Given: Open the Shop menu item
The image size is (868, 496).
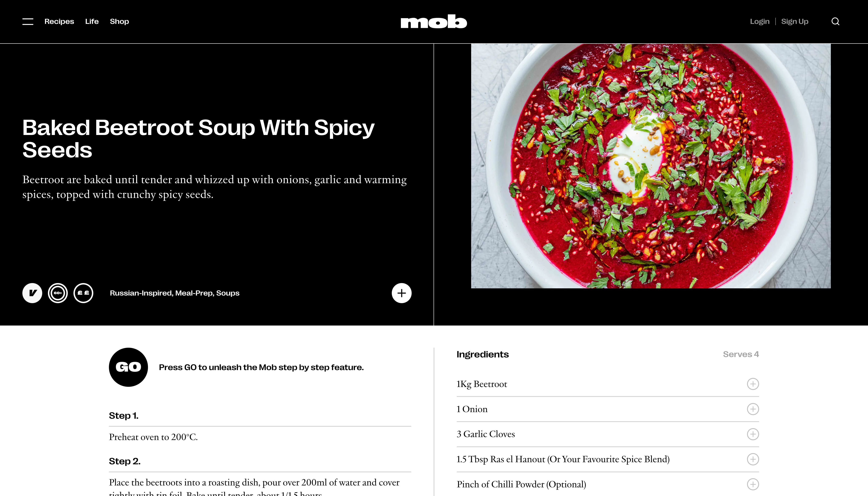Looking at the screenshot, I should coord(119,22).
